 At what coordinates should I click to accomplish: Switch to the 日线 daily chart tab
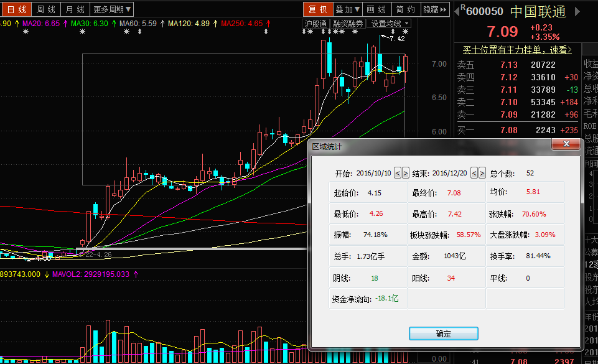(16, 9)
